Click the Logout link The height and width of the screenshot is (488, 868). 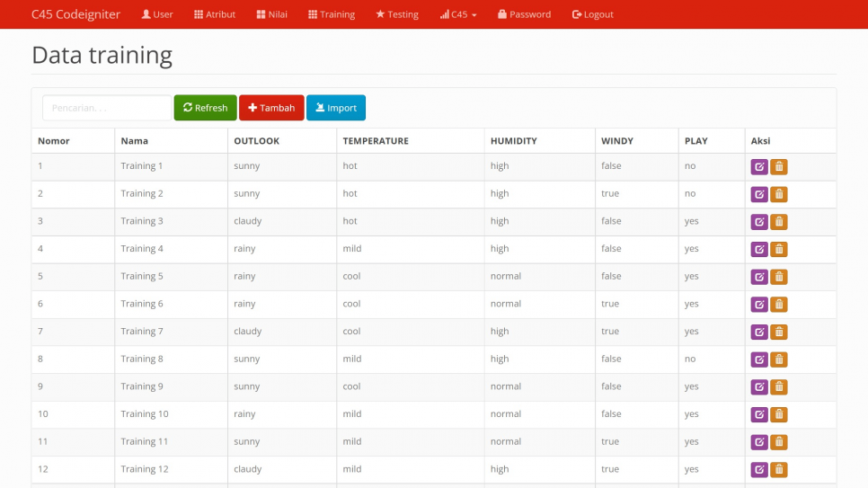592,14
